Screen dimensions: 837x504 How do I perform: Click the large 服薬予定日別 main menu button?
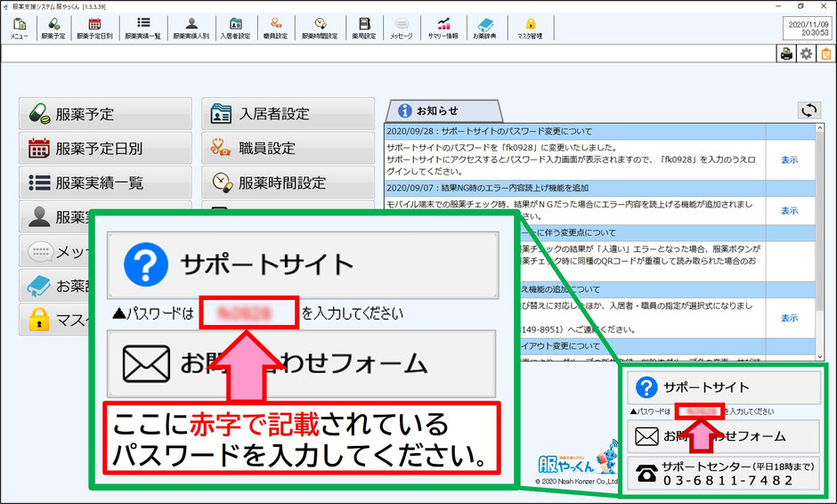105,148
